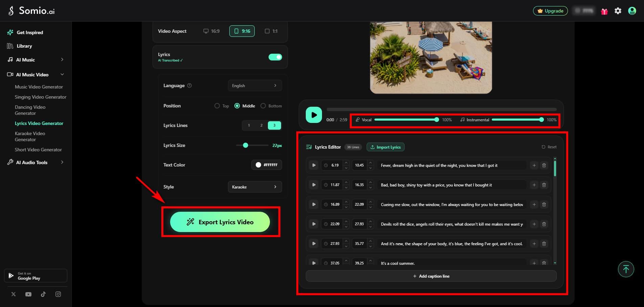644x307 pixels.
Task: Delete the 'And it's new' lyric line
Action: 544,244
